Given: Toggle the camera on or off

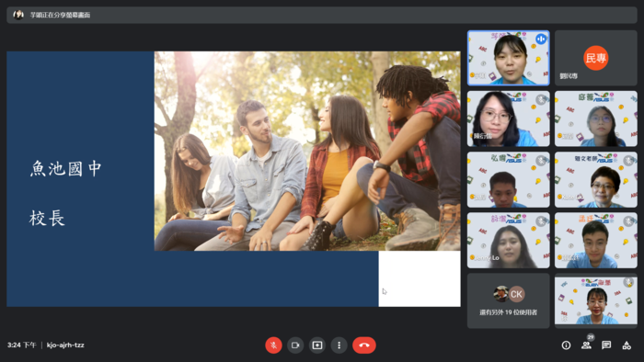Looking at the screenshot, I should point(295,345).
